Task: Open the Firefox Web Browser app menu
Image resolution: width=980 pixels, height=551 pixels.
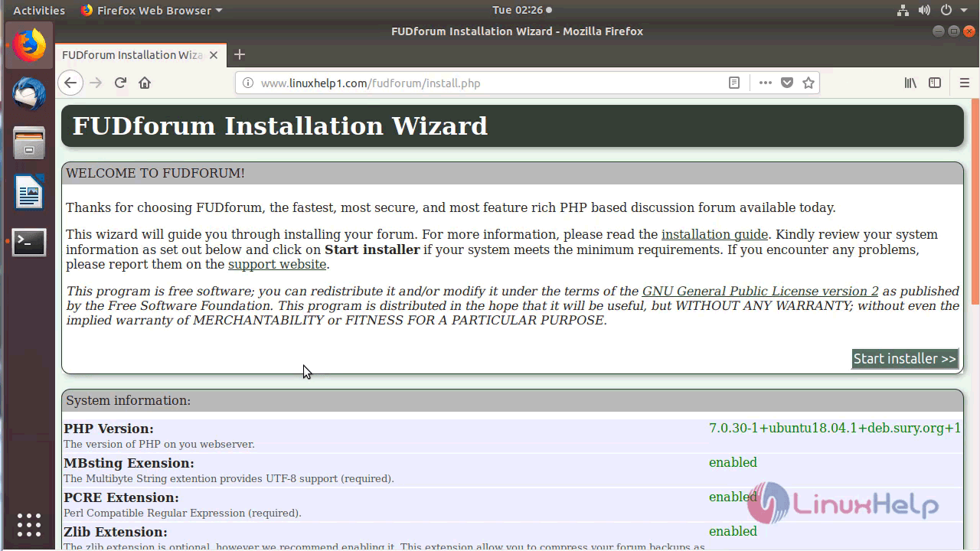Action: point(152,10)
